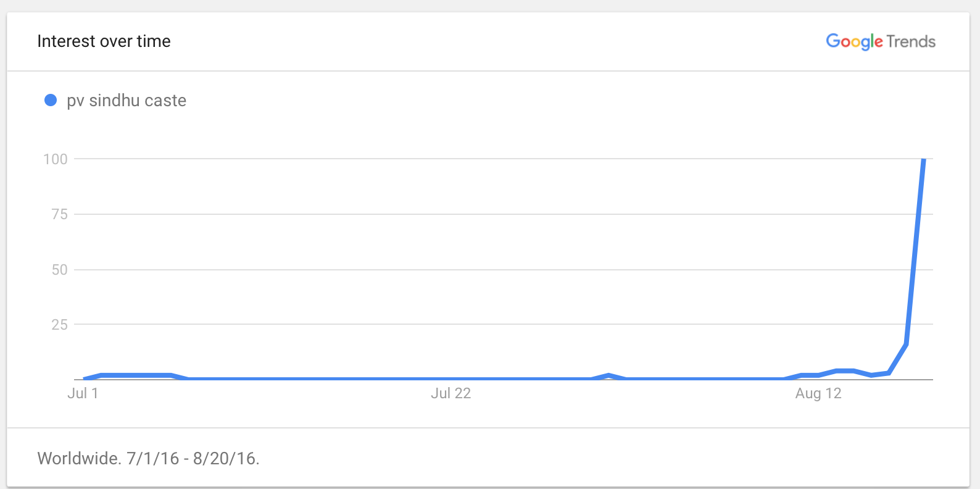This screenshot has height=489, width=980.
Task: Click the line's starting point above Jul 1
Action: (x=84, y=378)
